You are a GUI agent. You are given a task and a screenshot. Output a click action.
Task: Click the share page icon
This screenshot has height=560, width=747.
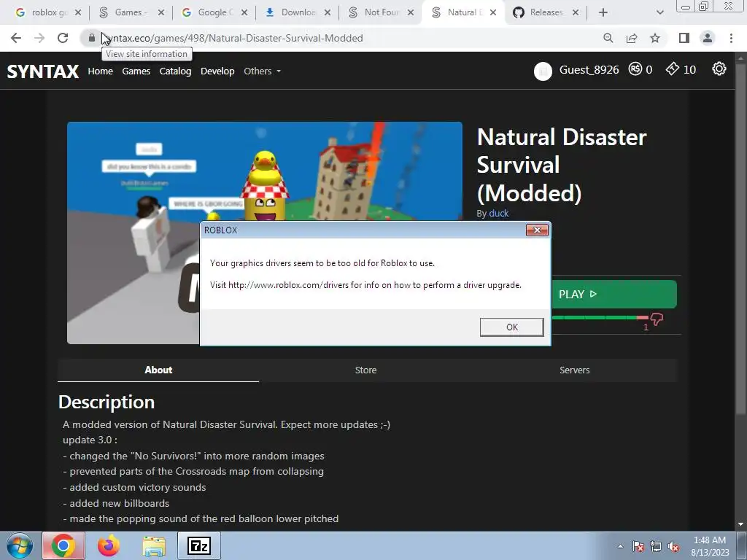632,38
